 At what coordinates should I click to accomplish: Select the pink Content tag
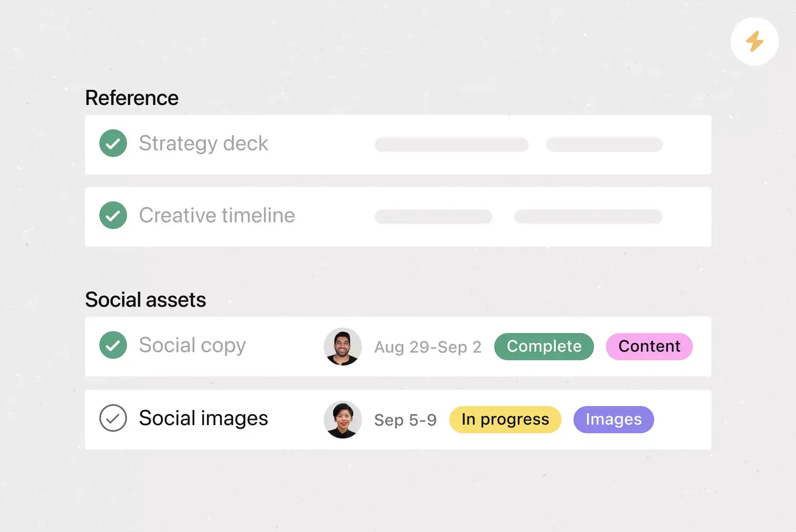click(649, 346)
